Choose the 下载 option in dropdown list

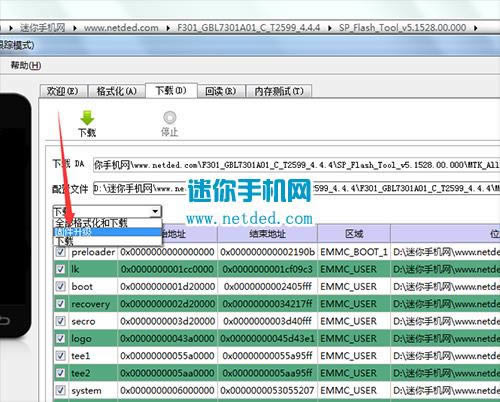[x=107, y=241]
